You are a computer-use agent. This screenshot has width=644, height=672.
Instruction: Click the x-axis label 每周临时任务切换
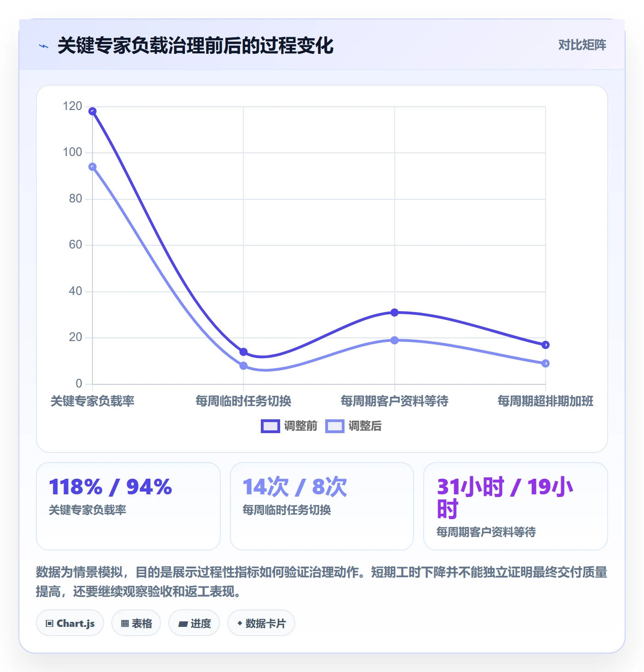(x=243, y=401)
